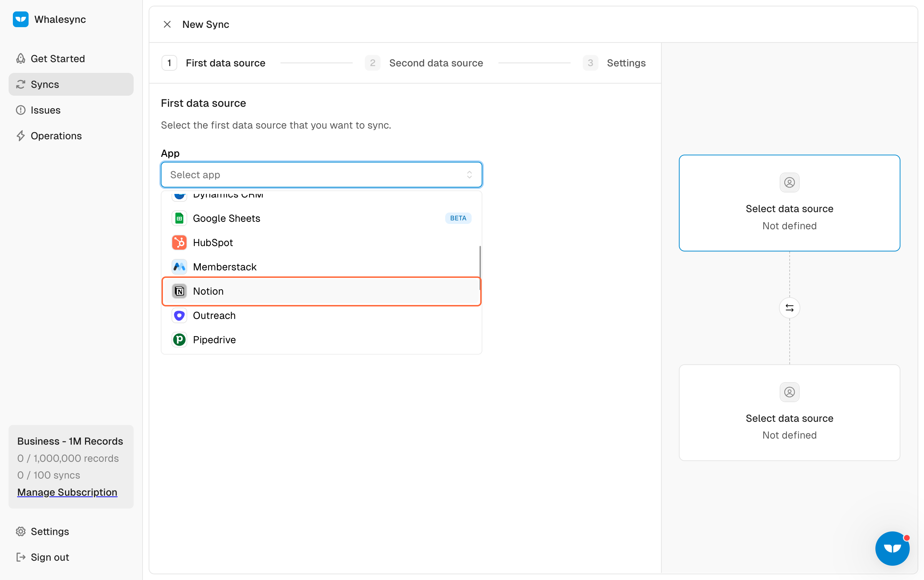Click the bottom Select data source card
This screenshot has height=580, width=924.
[x=789, y=413]
